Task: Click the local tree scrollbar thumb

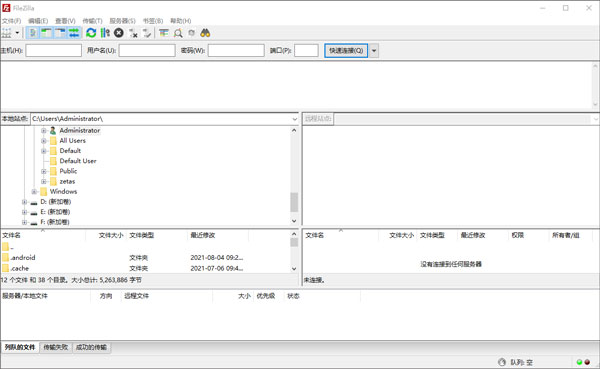Action: 294,202
